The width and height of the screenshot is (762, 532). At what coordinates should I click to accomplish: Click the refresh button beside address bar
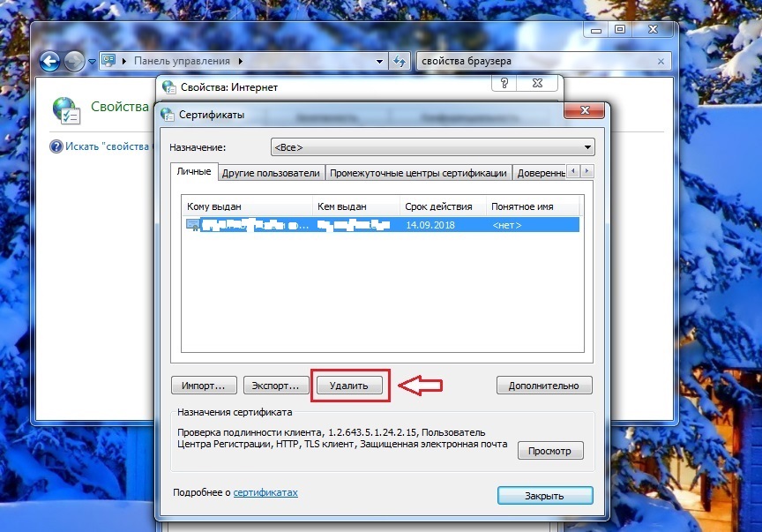point(401,61)
